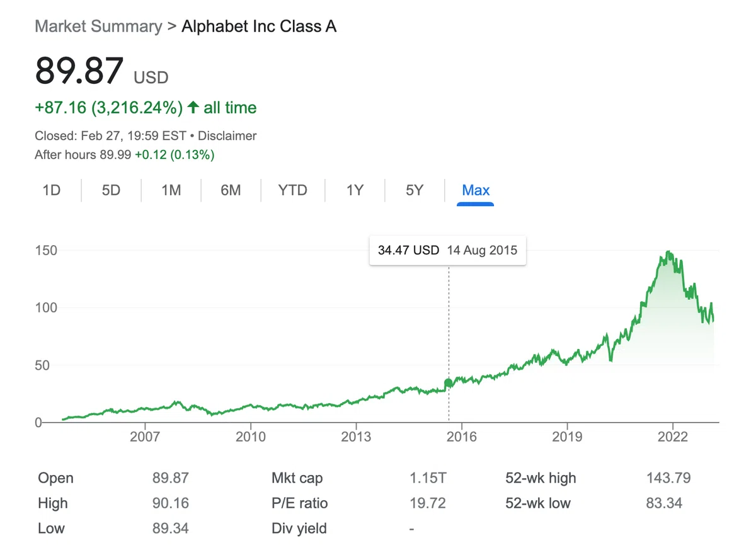Select the 1D time range tab
Image resolution: width=756 pixels, height=550 pixels.
pos(51,190)
